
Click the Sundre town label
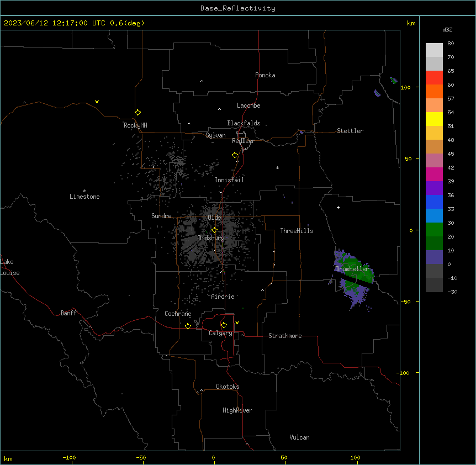(161, 216)
